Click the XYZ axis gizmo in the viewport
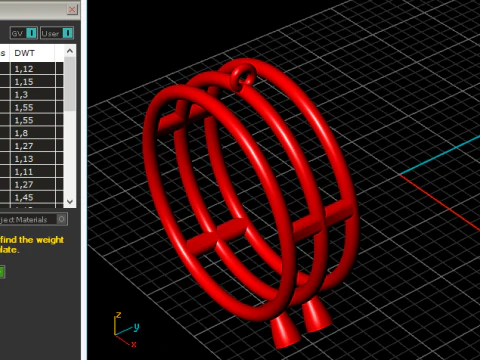The height and width of the screenshot is (360, 480). (126, 329)
